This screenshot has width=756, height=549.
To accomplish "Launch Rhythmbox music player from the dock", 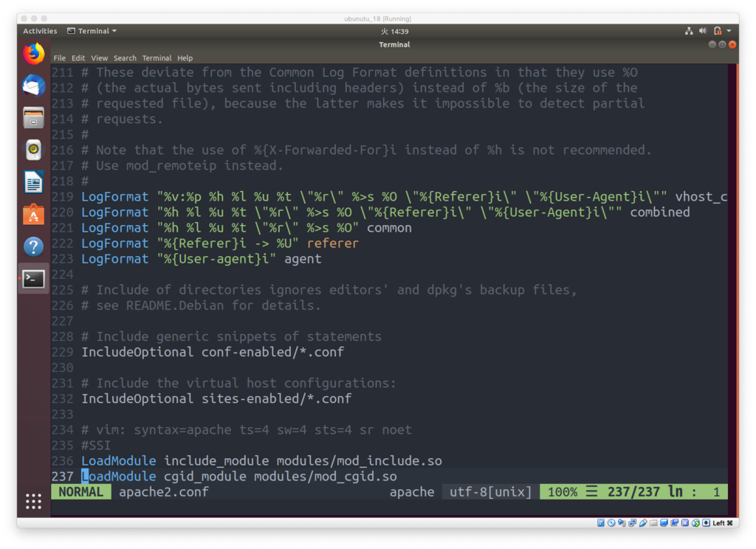I will (x=33, y=150).
